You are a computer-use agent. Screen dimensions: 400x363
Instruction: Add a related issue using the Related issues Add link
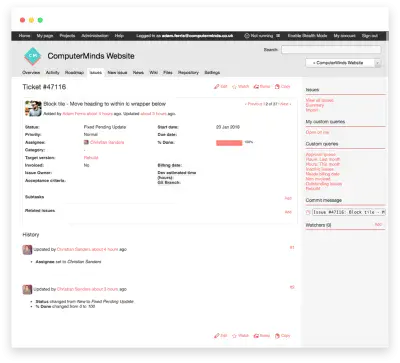click(288, 212)
